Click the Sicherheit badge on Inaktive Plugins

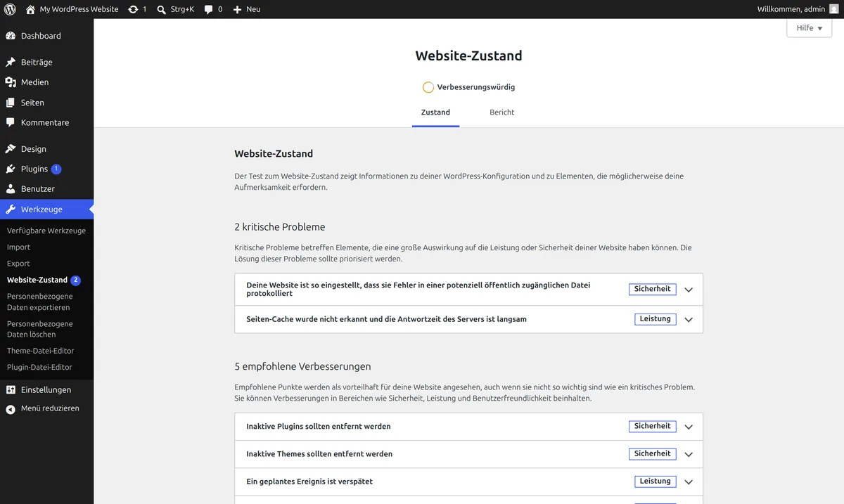click(653, 426)
